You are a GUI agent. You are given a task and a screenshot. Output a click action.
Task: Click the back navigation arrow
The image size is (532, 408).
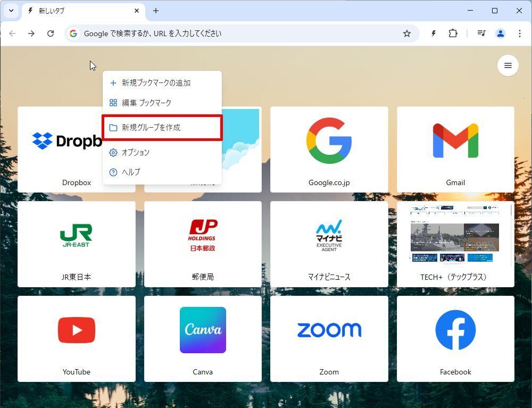point(13,33)
